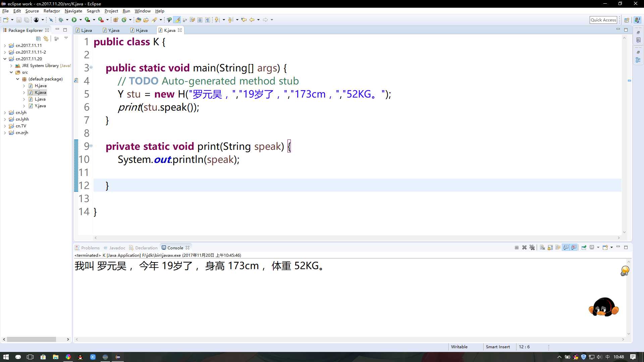This screenshot has width=644, height=362.
Task: Open the Problems view tab
Action: click(87, 248)
